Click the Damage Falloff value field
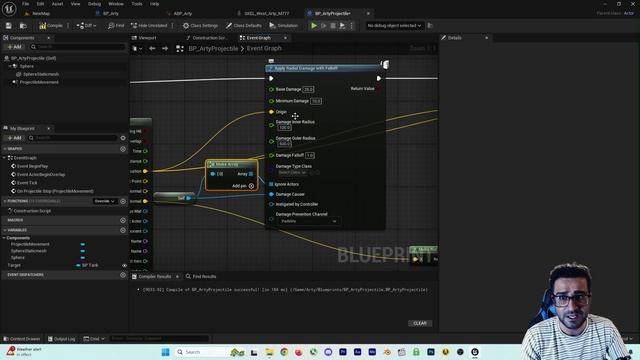The image size is (640, 360). click(310, 155)
